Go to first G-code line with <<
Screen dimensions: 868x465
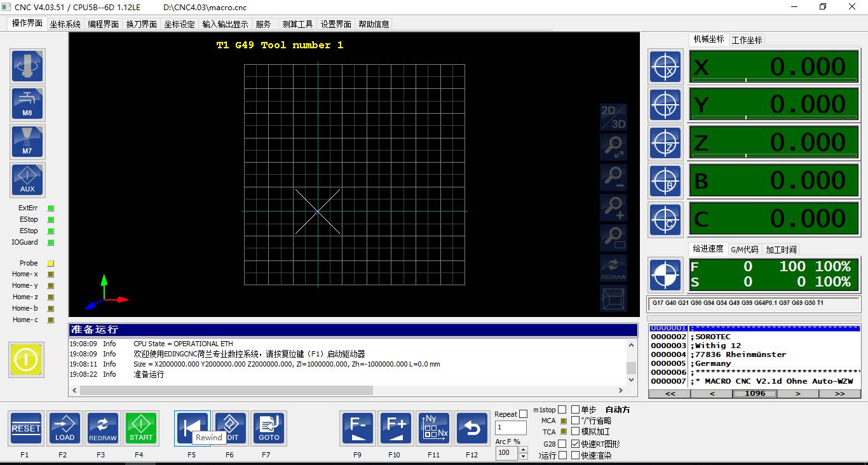(x=670, y=394)
